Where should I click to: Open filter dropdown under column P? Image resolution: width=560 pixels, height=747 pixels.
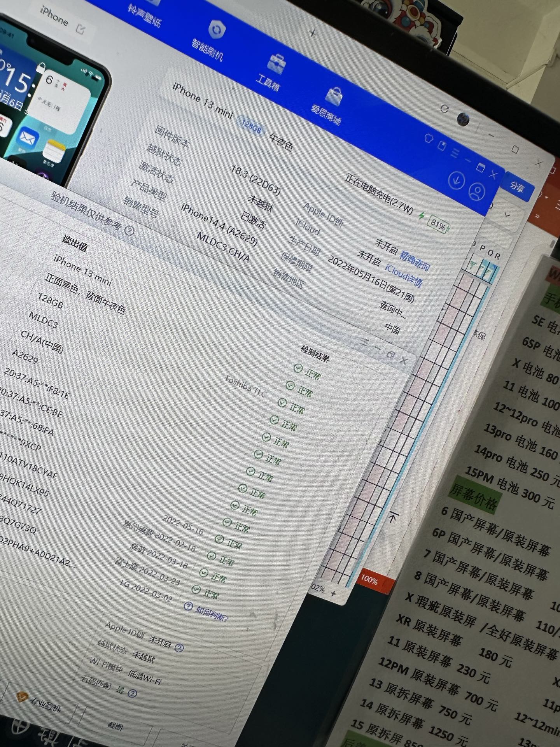pos(473,265)
